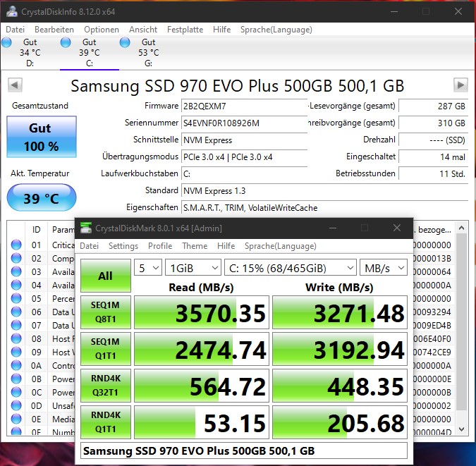
Task: Click the Eingeschaltet value 14 mal
Action: click(433, 157)
